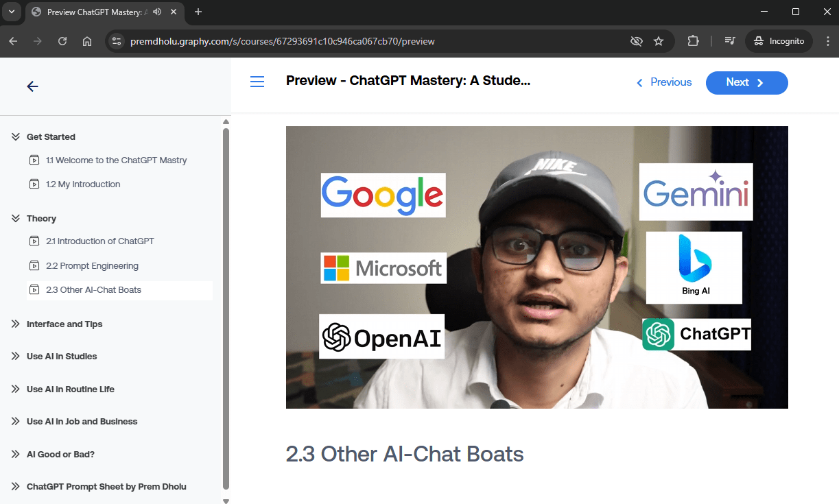Go to the Previous lesson
839x504 pixels.
point(663,82)
